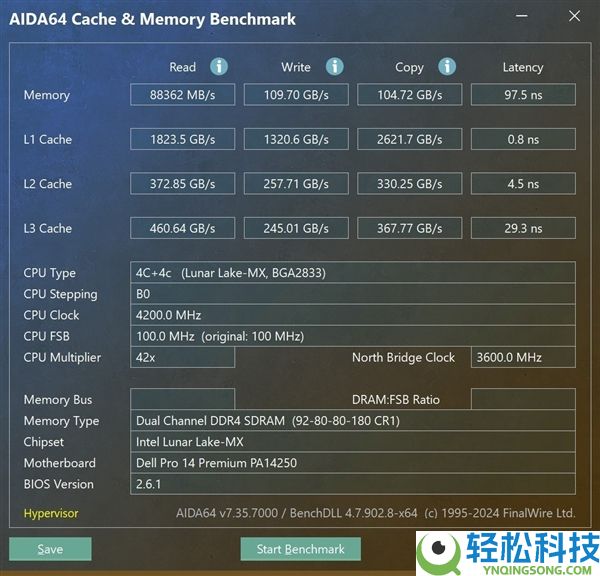Click the Write column header text
The width and height of the screenshot is (600, 576).
pyautogui.click(x=296, y=67)
